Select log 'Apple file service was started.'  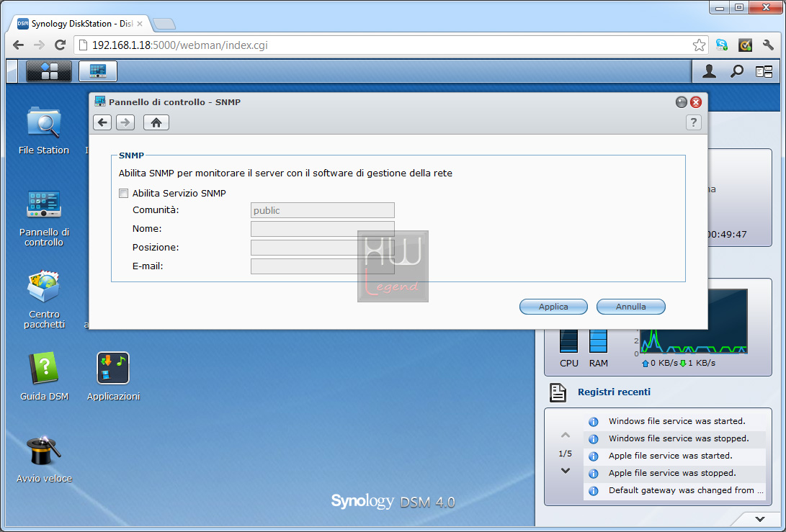pyautogui.click(x=675, y=456)
